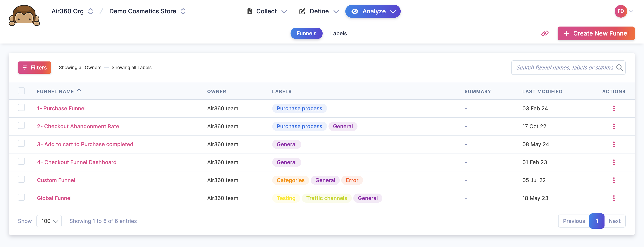Expand the Collect menu
644x247 pixels.
pos(266,11)
